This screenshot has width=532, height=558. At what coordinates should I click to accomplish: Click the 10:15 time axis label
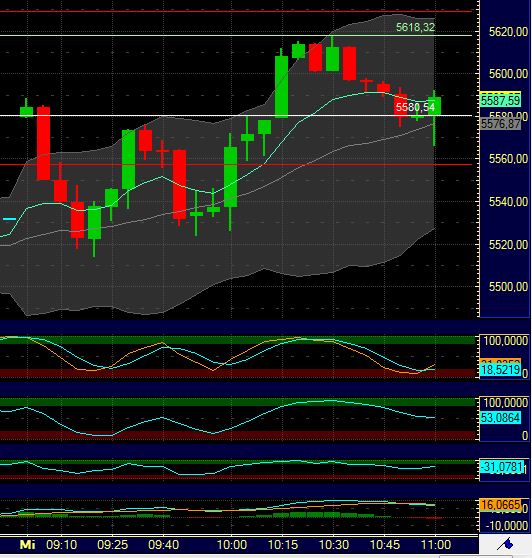(x=283, y=544)
